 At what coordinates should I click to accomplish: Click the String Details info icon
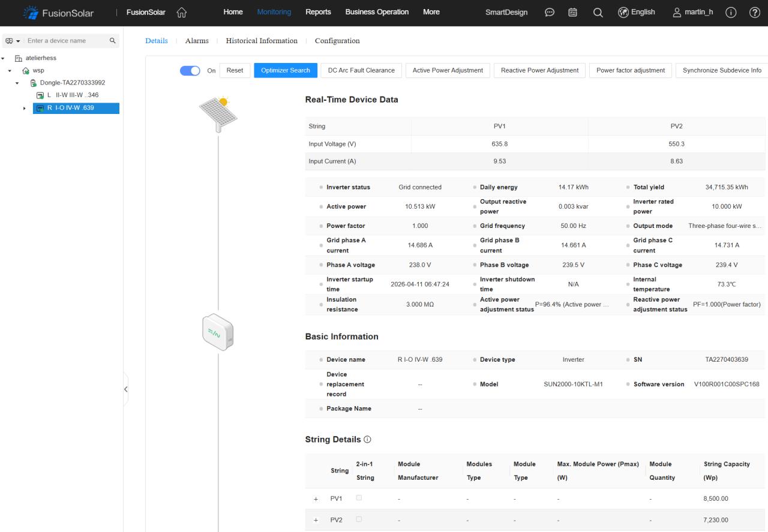[367, 440]
